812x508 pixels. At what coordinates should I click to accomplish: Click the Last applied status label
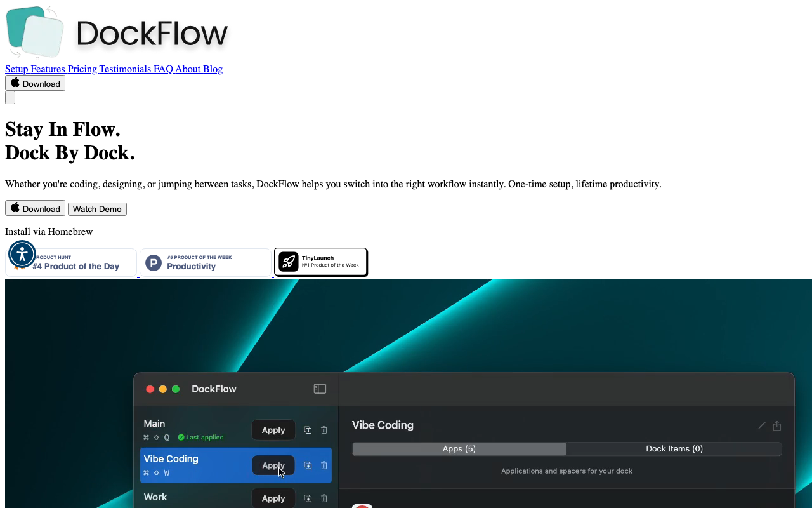(x=200, y=438)
